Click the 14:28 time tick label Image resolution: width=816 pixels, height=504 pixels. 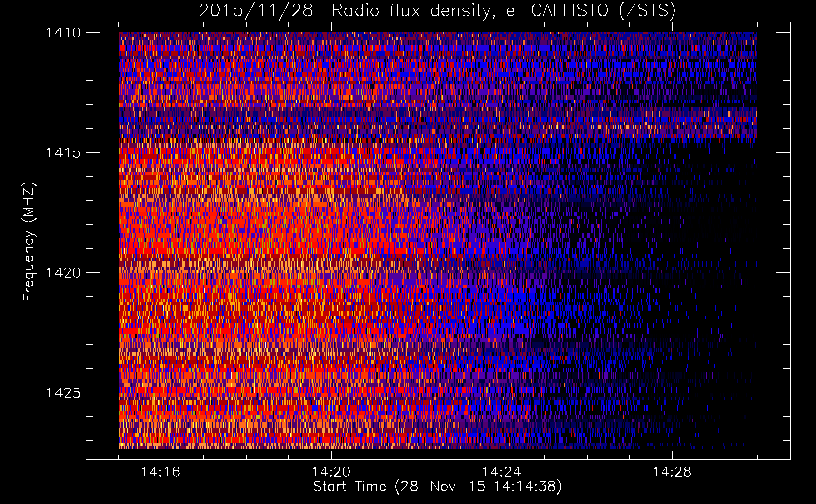point(672,472)
